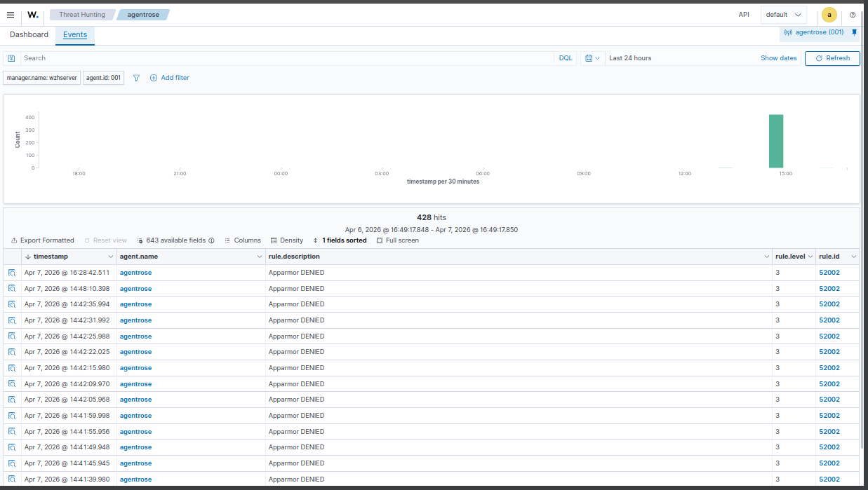Inspect document for 14:42:05.968 event
868x490 pixels.
tap(12, 400)
